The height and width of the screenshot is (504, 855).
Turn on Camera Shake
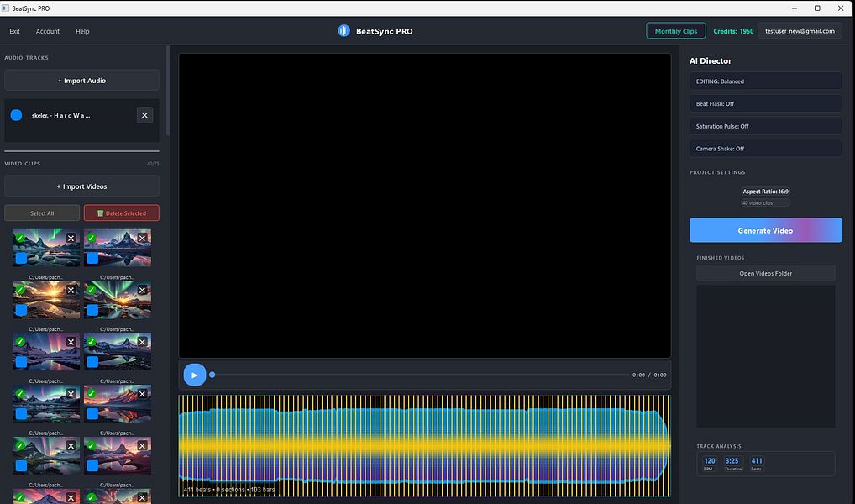click(764, 149)
